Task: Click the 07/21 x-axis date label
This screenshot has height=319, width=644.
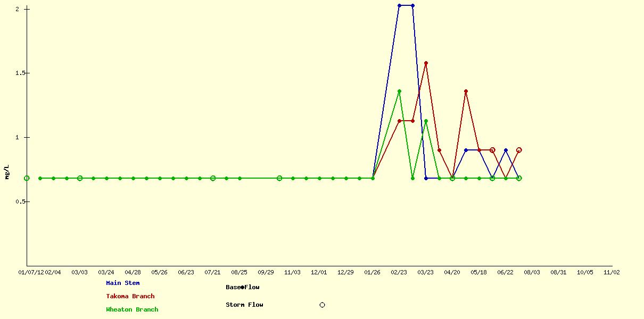Action: point(212,272)
